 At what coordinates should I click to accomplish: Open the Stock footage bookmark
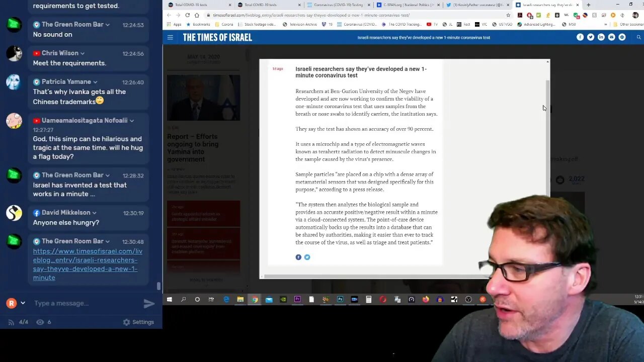[x=257, y=24]
